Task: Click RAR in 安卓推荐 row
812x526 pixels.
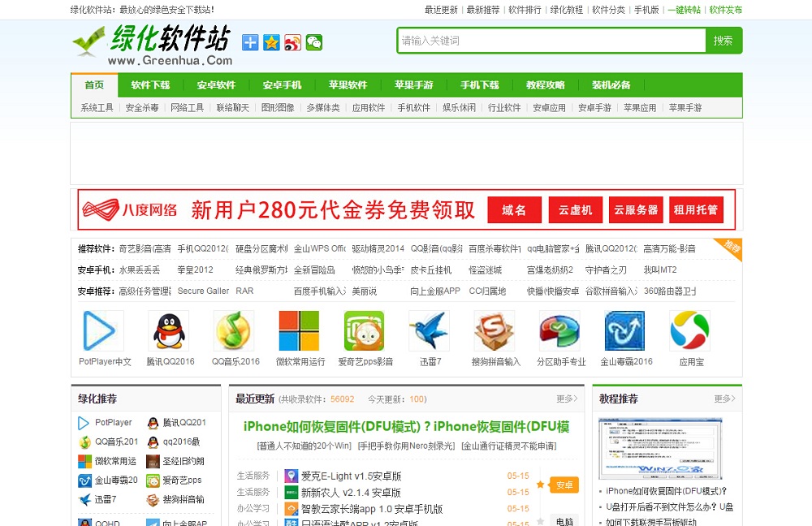Action: (x=244, y=291)
